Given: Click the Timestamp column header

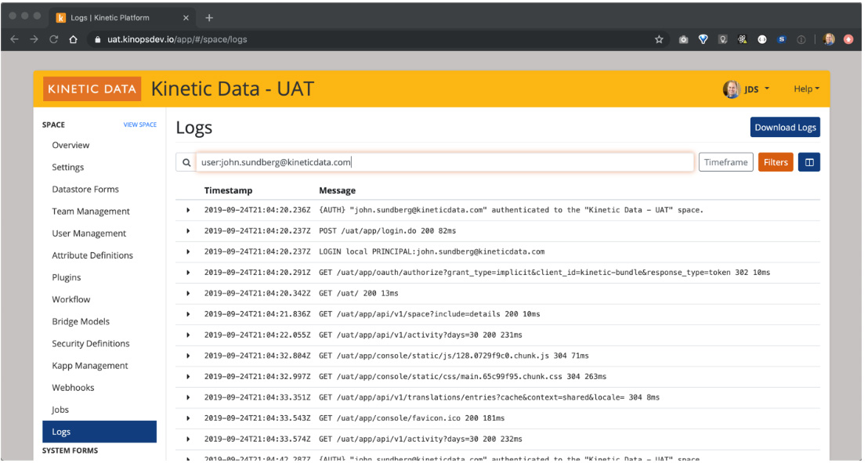Looking at the screenshot, I should click(228, 190).
